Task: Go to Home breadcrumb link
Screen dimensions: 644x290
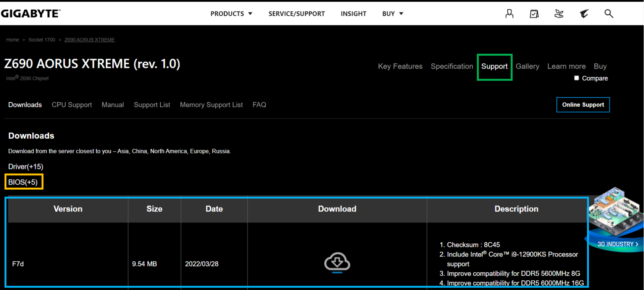Action: coord(12,40)
